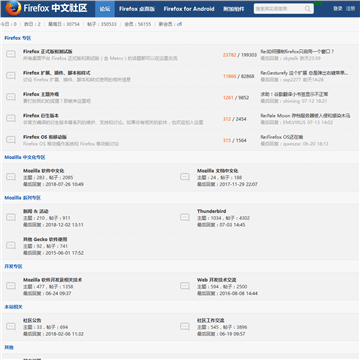The width and height of the screenshot is (360, 360).
Task: Click into the header search input field
Action: pos(279,9)
